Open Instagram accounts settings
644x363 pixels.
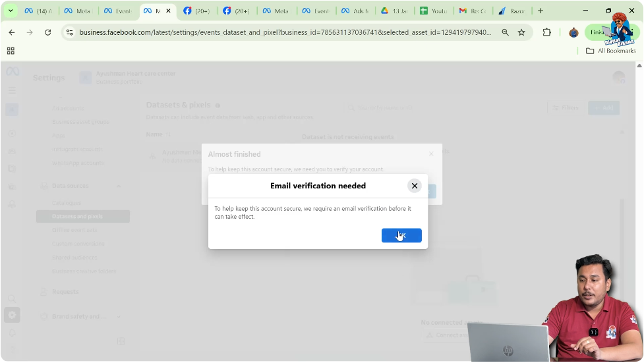click(77, 149)
